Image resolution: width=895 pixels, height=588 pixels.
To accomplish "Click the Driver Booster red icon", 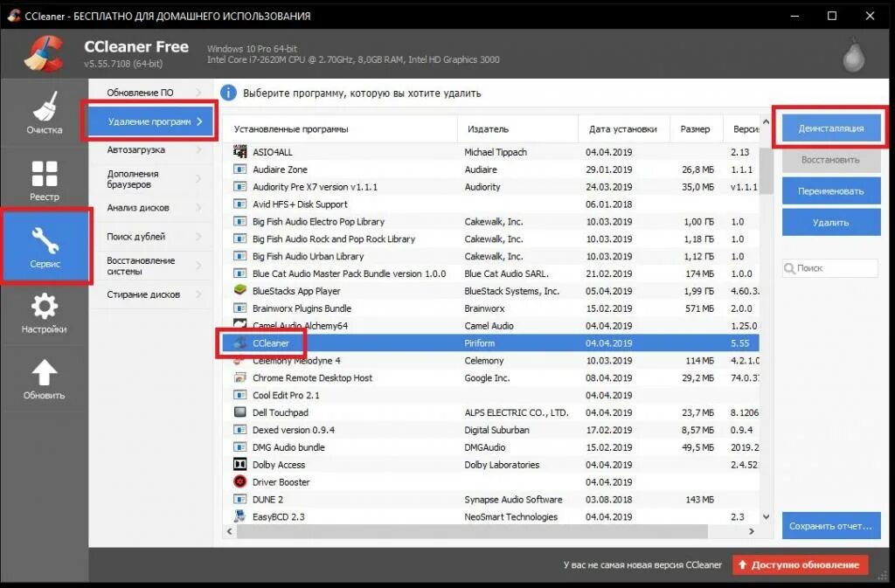I will coord(240,481).
